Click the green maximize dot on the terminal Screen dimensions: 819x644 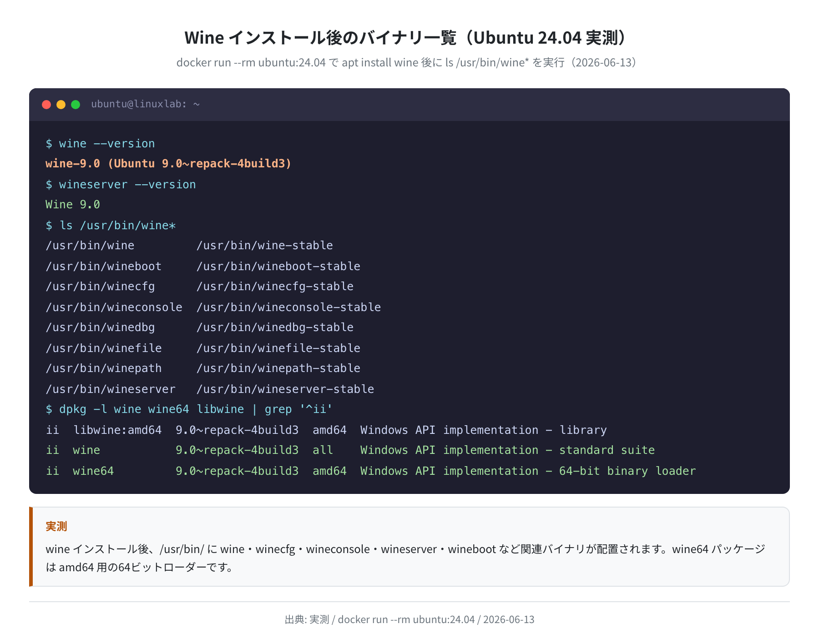tap(76, 105)
